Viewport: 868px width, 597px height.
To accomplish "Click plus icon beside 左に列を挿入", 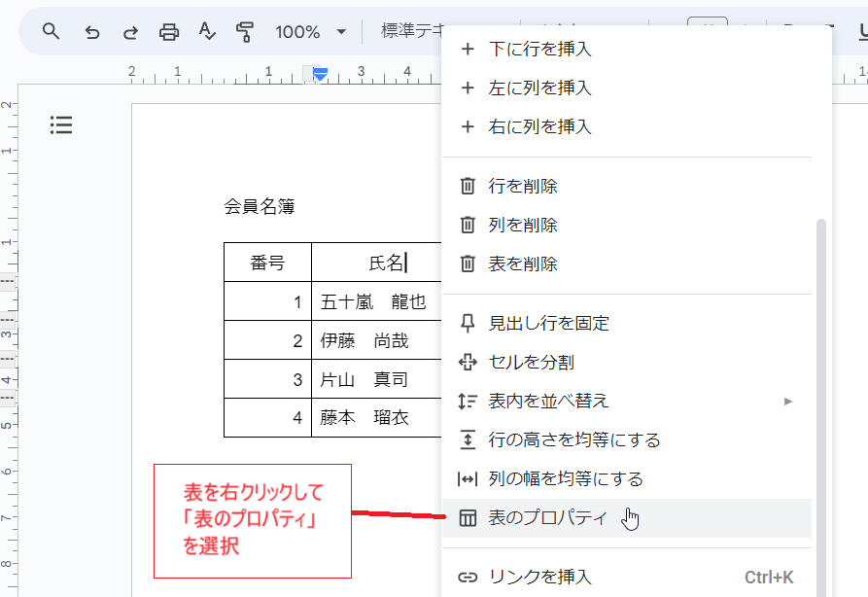I will pos(468,88).
